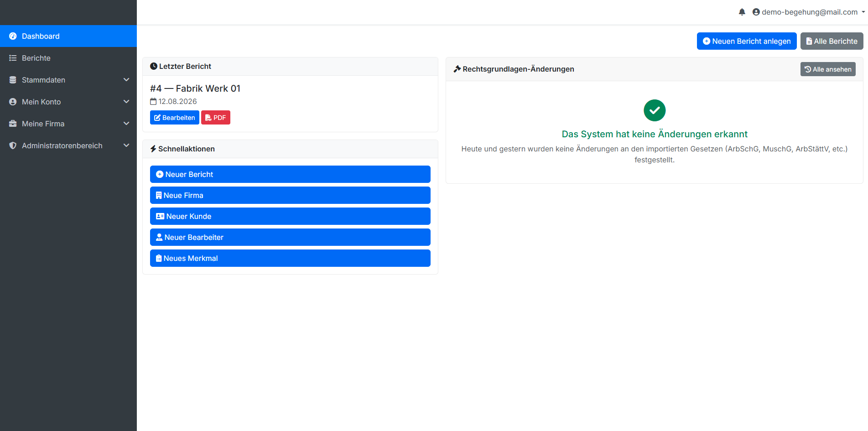Select the Mein Konto menu label

click(x=41, y=102)
